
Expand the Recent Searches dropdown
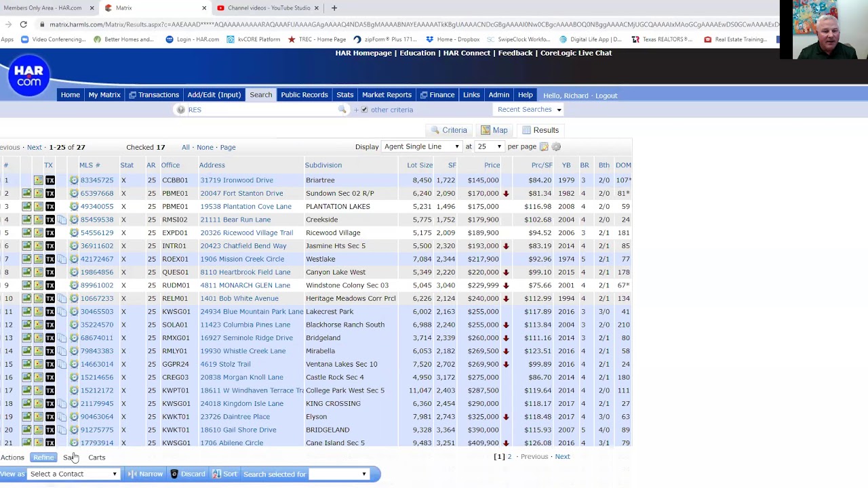point(530,109)
